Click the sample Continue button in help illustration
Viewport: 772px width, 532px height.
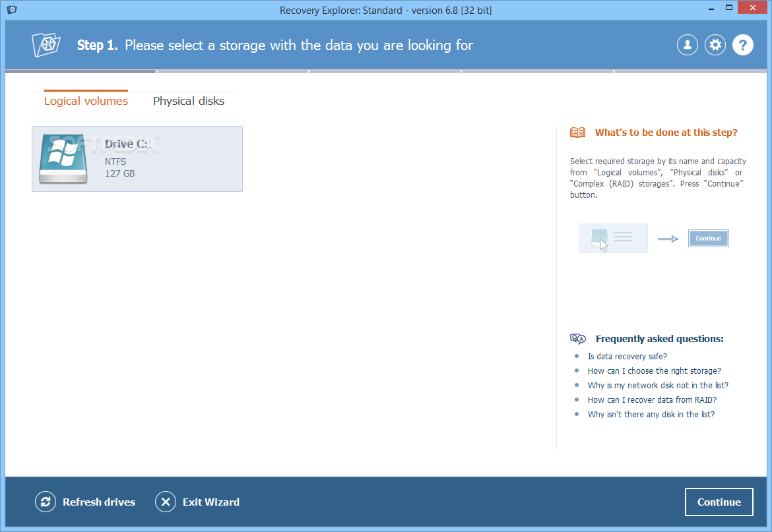pyautogui.click(x=708, y=239)
